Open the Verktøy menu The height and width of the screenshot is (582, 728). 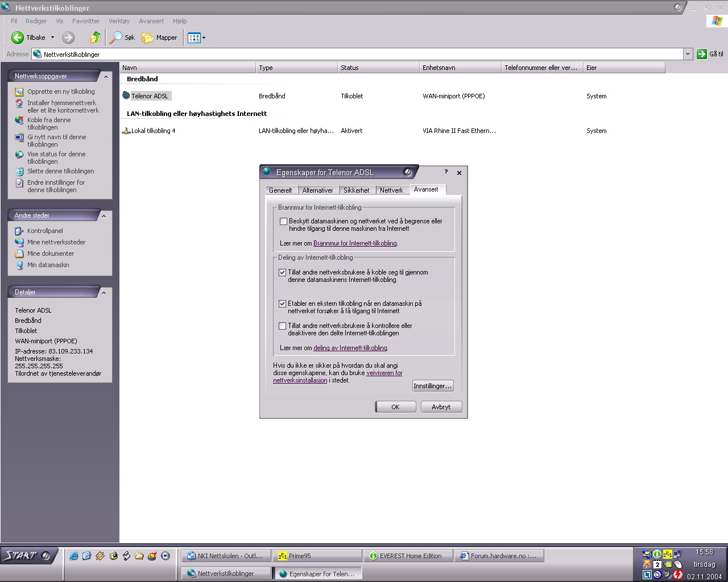pos(119,21)
